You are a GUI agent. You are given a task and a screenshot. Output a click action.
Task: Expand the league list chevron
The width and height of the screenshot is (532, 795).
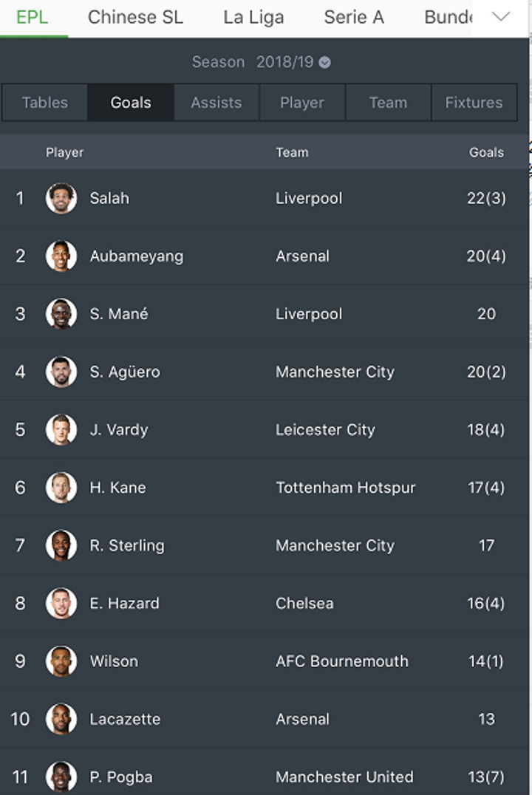click(x=501, y=17)
